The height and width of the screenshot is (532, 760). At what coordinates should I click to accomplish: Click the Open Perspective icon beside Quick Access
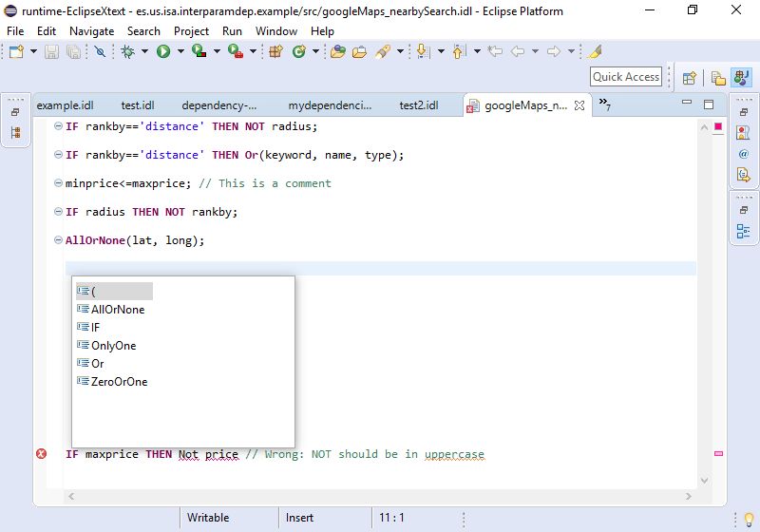[690, 78]
